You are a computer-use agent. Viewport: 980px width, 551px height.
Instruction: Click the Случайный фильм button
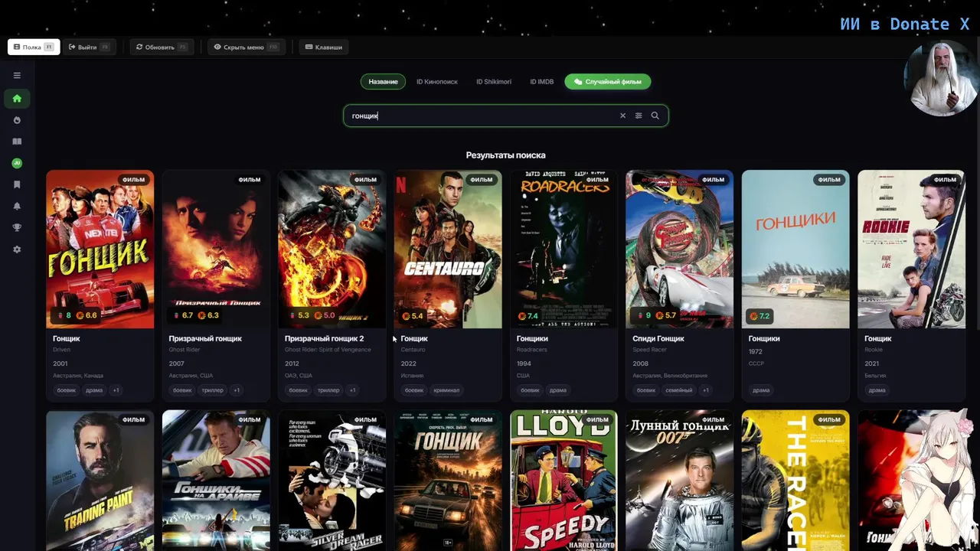point(608,82)
